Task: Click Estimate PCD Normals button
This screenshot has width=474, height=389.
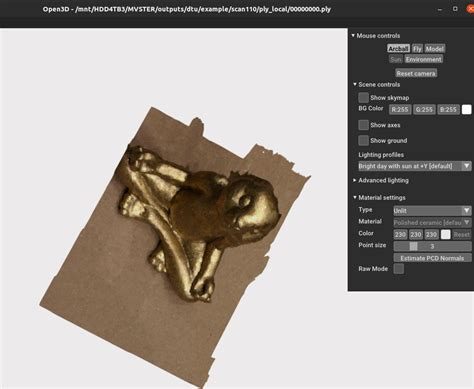Action: [432, 258]
